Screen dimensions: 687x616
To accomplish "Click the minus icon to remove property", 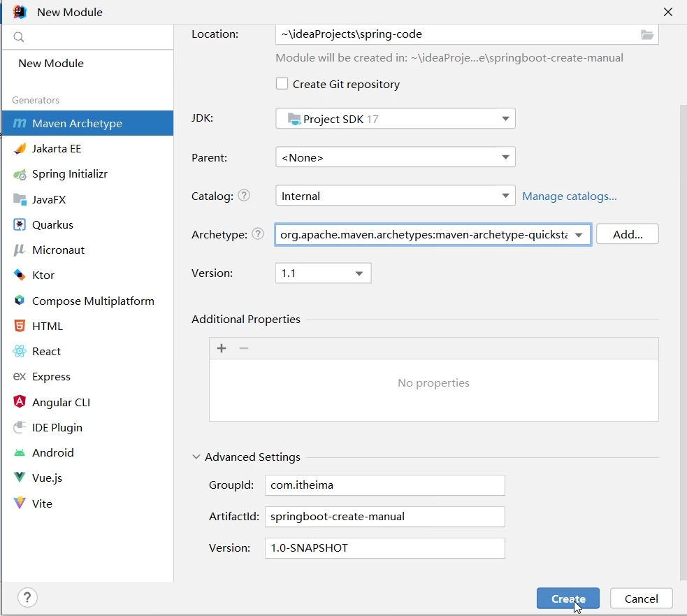I will click(244, 348).
